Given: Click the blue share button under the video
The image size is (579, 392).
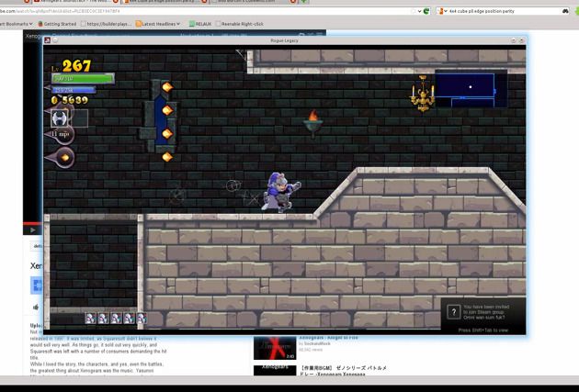Looking at the screenshot, I should click(36, 286).
